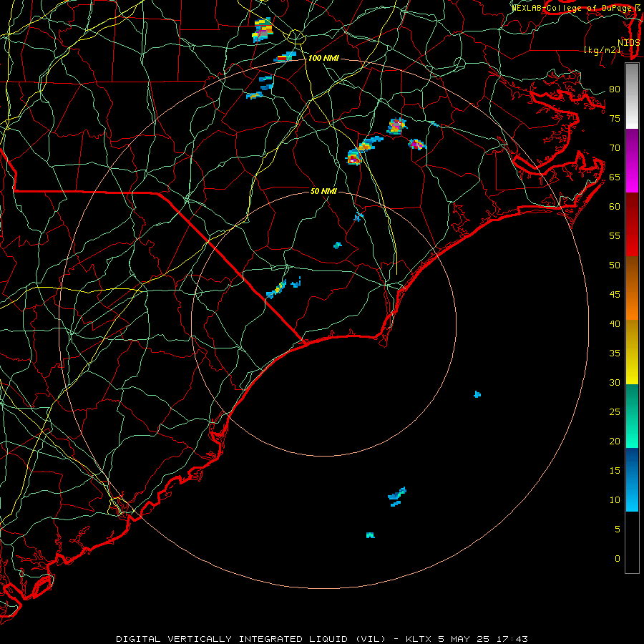Click the 5 MAY 25 date text
Image resolution: width=644 pixels, height=644 pixels.
(x=464, y=639)
